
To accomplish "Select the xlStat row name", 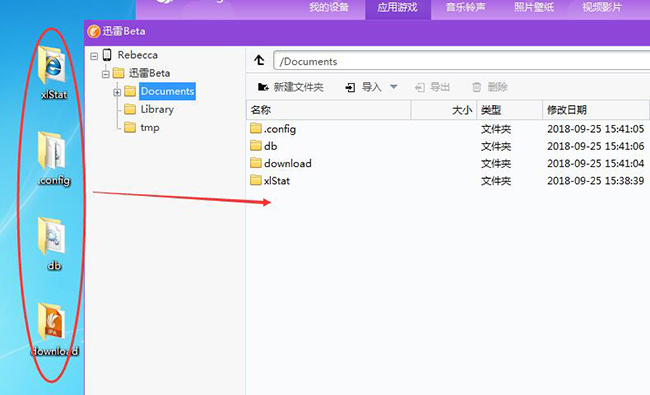I will point(277,181).
